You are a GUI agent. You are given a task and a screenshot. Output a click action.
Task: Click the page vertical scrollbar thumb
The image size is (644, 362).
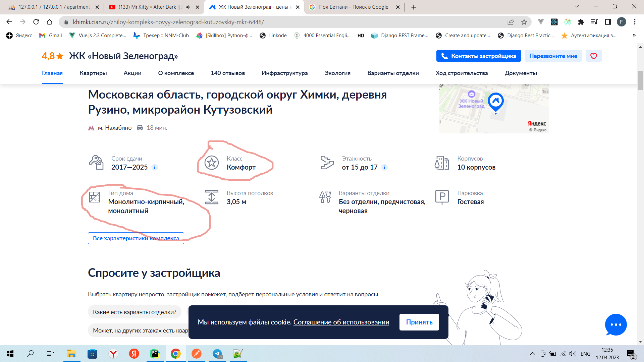tap(640, 80)
